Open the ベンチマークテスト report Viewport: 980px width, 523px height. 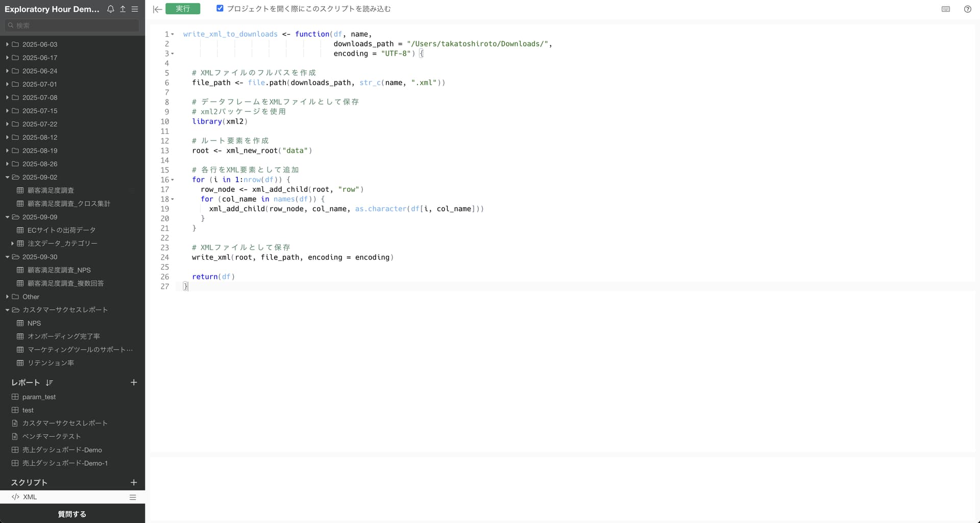(51, 436)
